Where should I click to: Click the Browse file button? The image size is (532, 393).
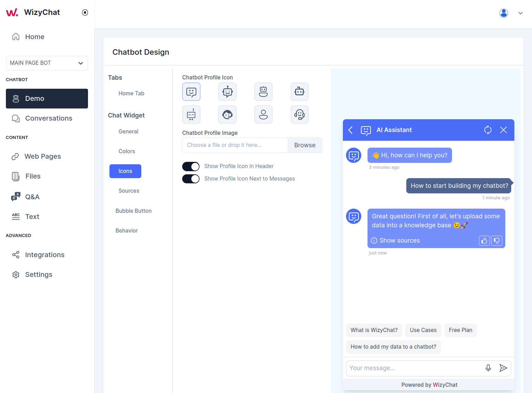coord(305,145)
